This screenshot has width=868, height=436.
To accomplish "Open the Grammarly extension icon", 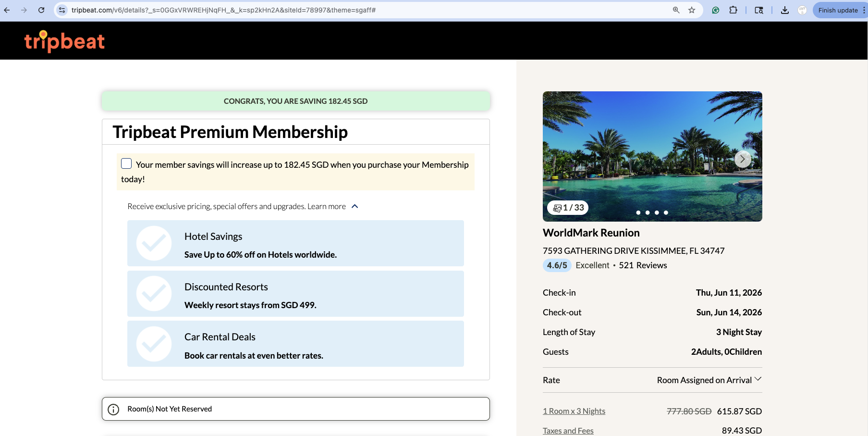I will 716,10.
